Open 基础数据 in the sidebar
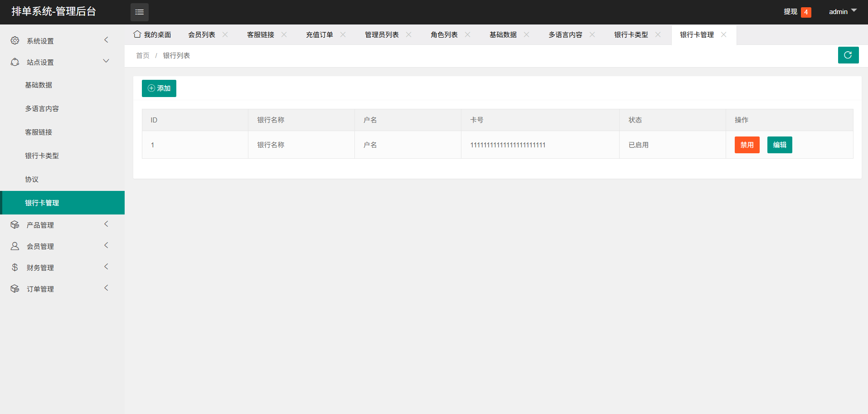 (x=63, y=85)
